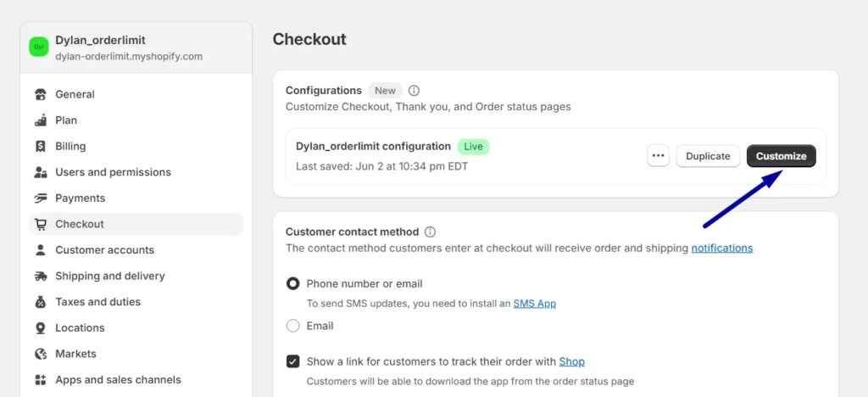Screen dimensions: 868x397
Task: Select the Email radio option
Action: [x=292, y=326]
